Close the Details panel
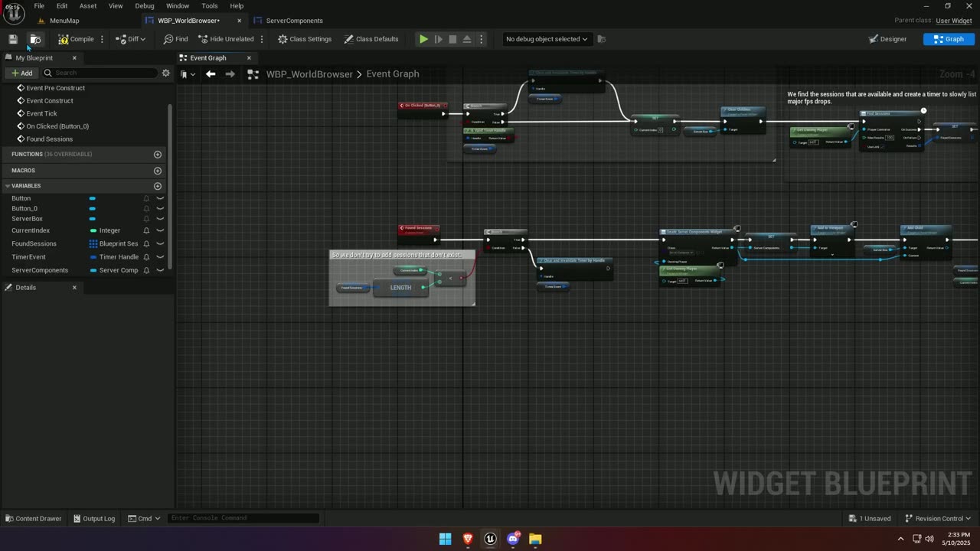Screen dimensions: 980x551 (74, 288)
